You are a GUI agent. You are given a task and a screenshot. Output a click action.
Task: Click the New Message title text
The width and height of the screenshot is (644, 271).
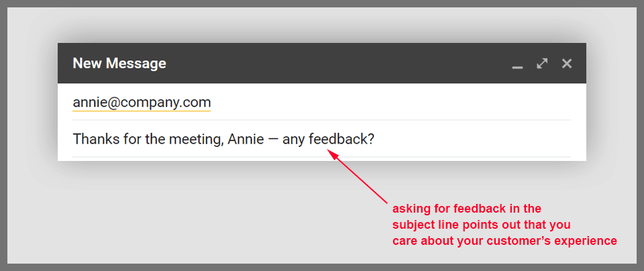click(119, 64)
